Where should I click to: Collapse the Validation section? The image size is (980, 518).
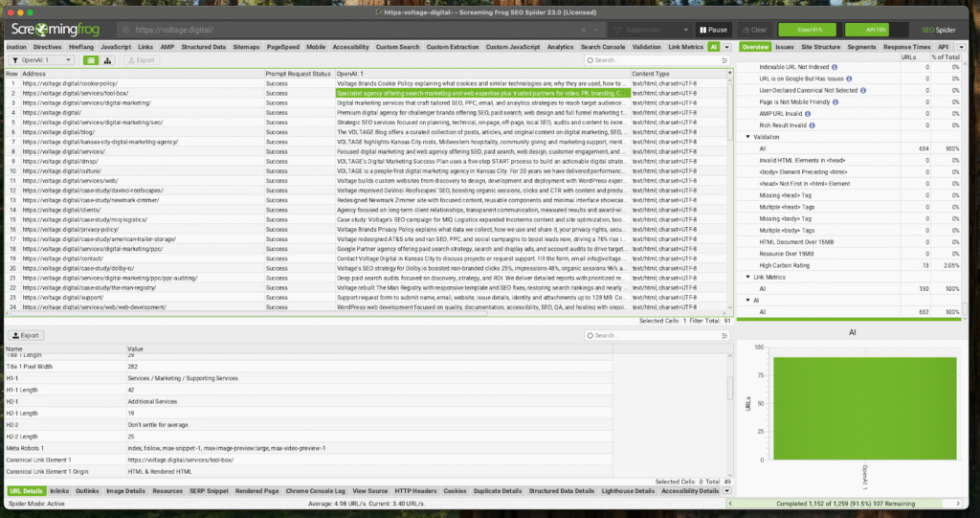[x=746, y=137]
